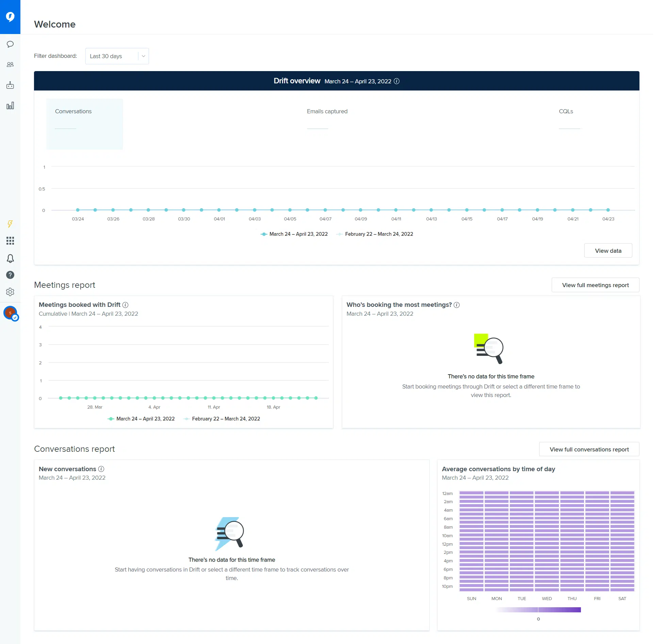Open the notifications bell icon
The width and height of the screenshot is (666, 644).
[10, 259]
